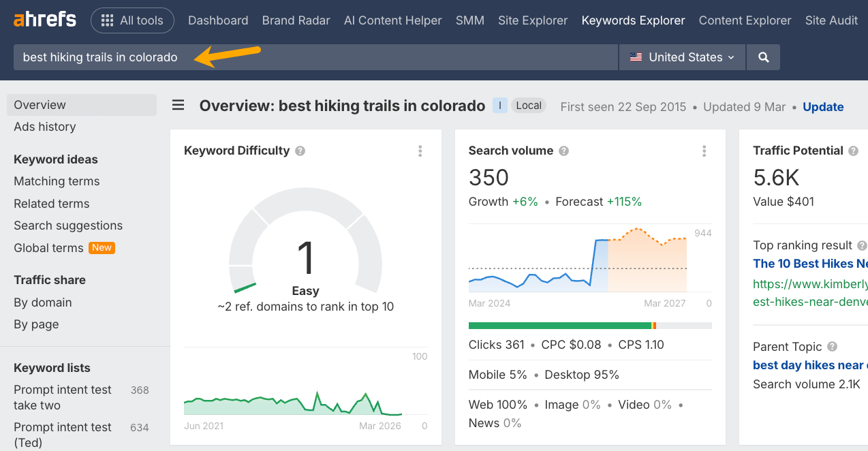Click the Keyword Difficulty help icon
Viewport: 868px width, 451px height.
(x=299, y=151)
